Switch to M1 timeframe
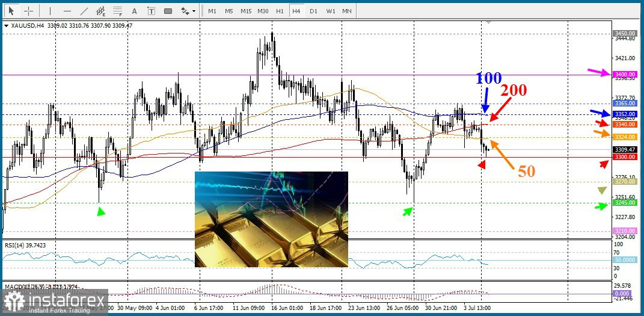 (212, 11)
